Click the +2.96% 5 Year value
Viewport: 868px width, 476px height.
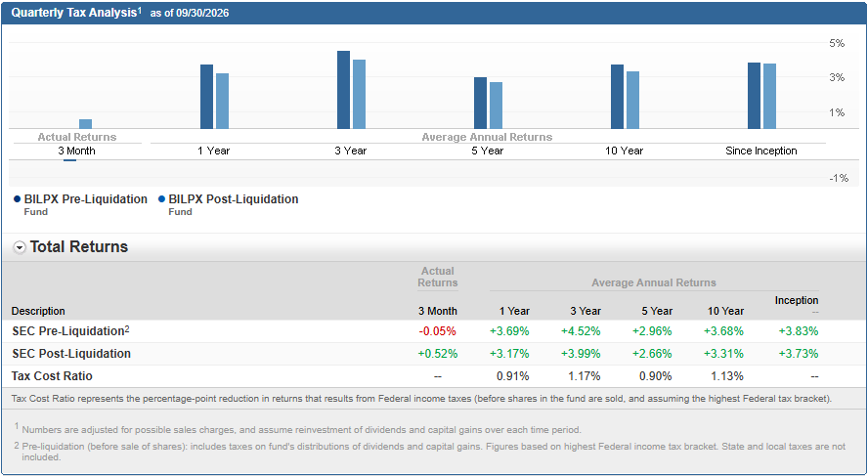point(652,331)
